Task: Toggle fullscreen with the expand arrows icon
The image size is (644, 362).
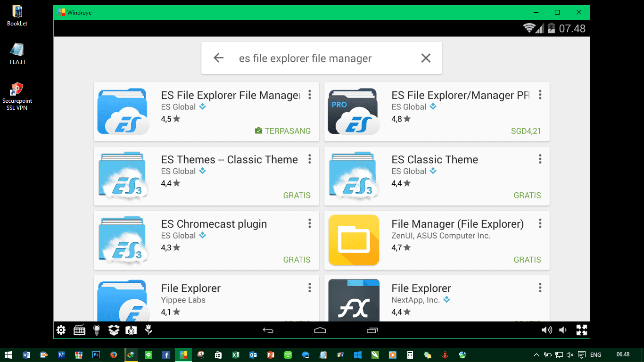Action: pyautogui.click(x=582, y=330)
